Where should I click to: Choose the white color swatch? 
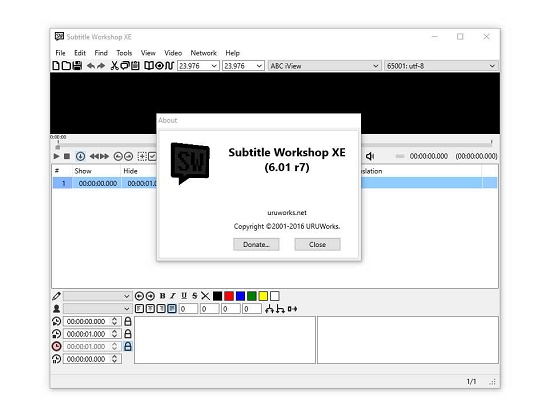click(x=275, y=296)
